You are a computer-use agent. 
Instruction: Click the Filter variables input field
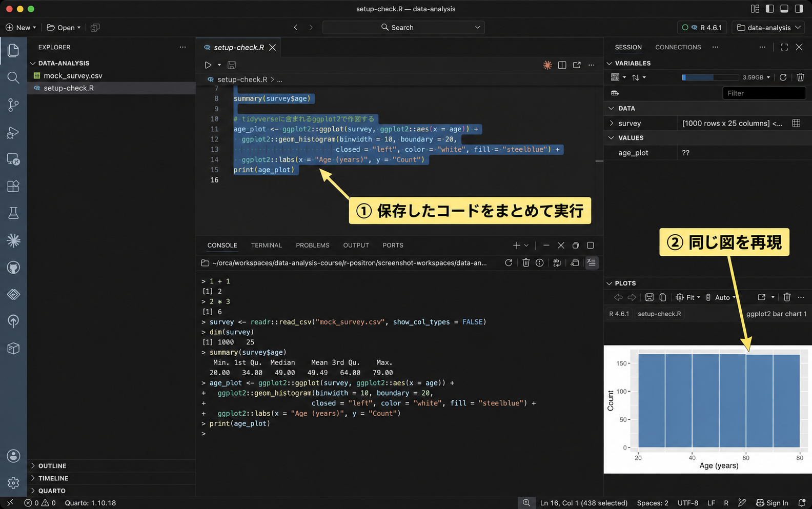pos(764,93)
